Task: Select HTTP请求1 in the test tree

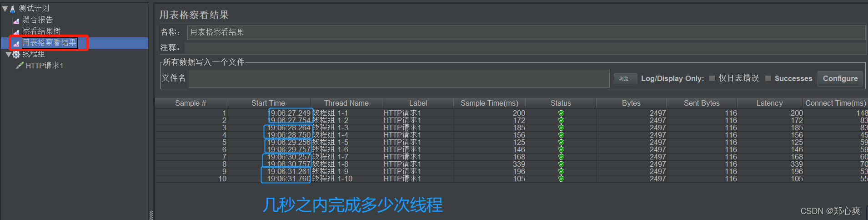Action: click(45, 66)
